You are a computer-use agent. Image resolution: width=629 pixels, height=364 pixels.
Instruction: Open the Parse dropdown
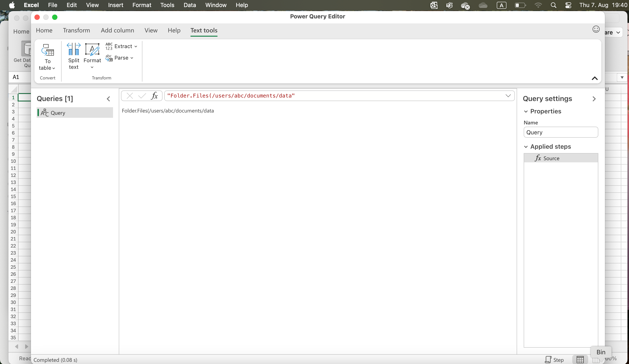point(119,58)
